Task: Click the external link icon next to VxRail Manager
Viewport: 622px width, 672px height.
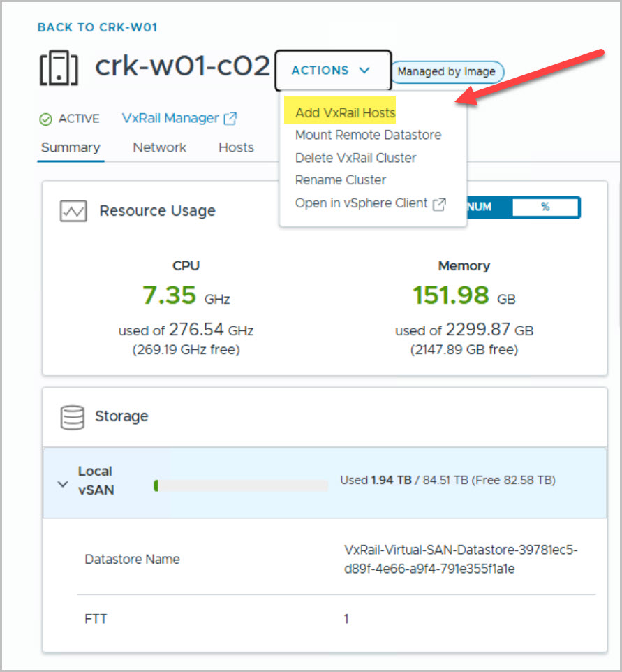Action: (230, 119)
